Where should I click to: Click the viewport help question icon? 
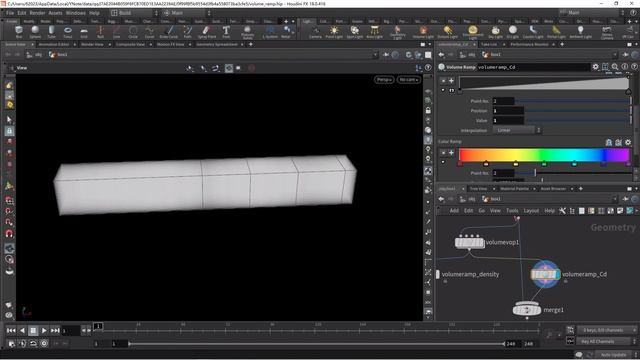[428, 68]
